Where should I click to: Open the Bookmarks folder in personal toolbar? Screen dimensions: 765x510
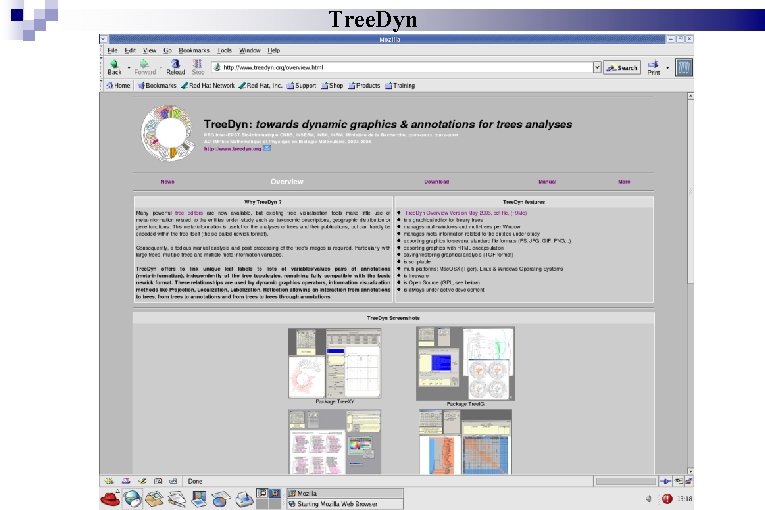(157, 85)
